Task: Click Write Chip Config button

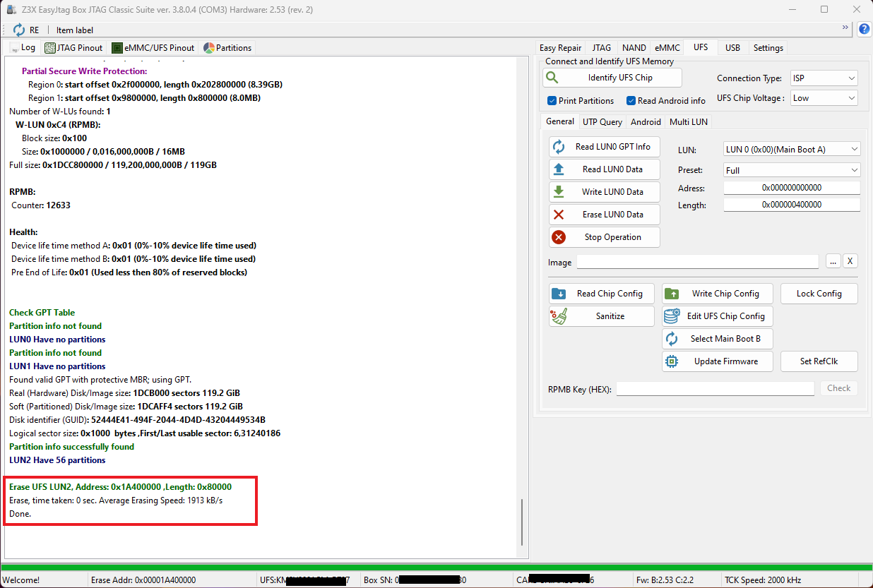Action: pos(718,294)
